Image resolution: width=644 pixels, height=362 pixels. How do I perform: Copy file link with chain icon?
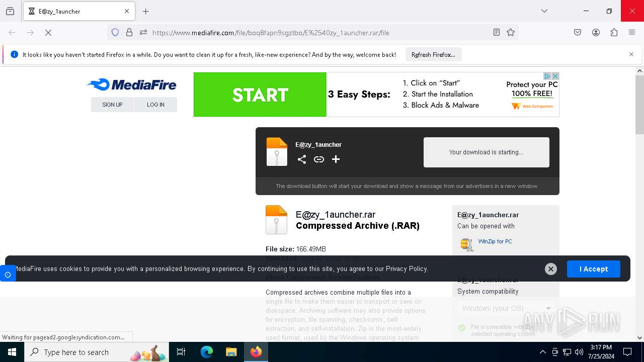click(x=319, y=159)
